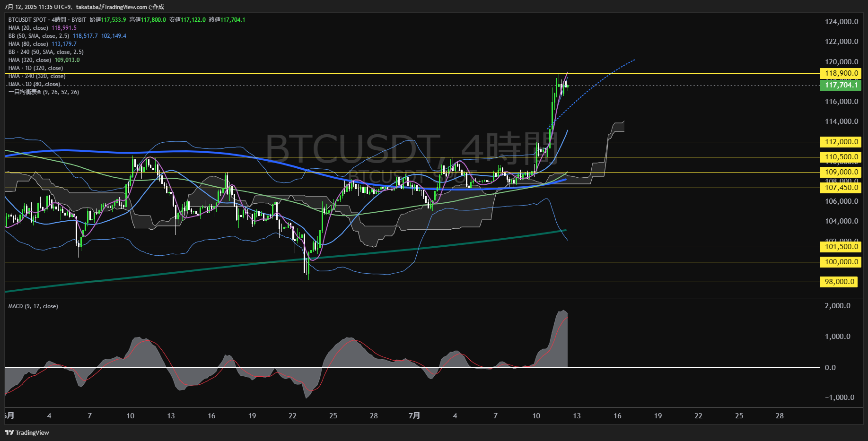The width and height of the screenshot is (868, 441).
Task: Click the yellow 112,000.0 price line label
Action: pos(841,142)
